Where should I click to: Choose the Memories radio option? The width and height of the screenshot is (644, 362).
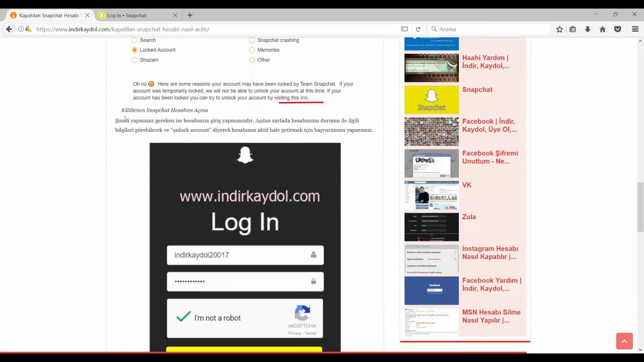click(x=252, y=50)
